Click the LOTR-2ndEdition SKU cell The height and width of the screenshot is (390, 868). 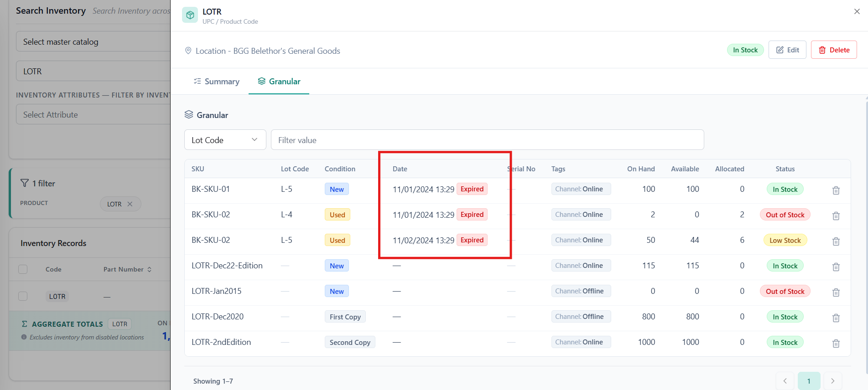(221, 342)
